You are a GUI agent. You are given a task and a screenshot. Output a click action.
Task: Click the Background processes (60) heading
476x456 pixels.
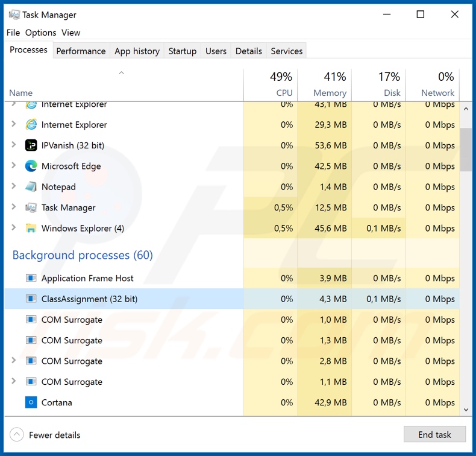pyautogui.click(x=83, y=255)
